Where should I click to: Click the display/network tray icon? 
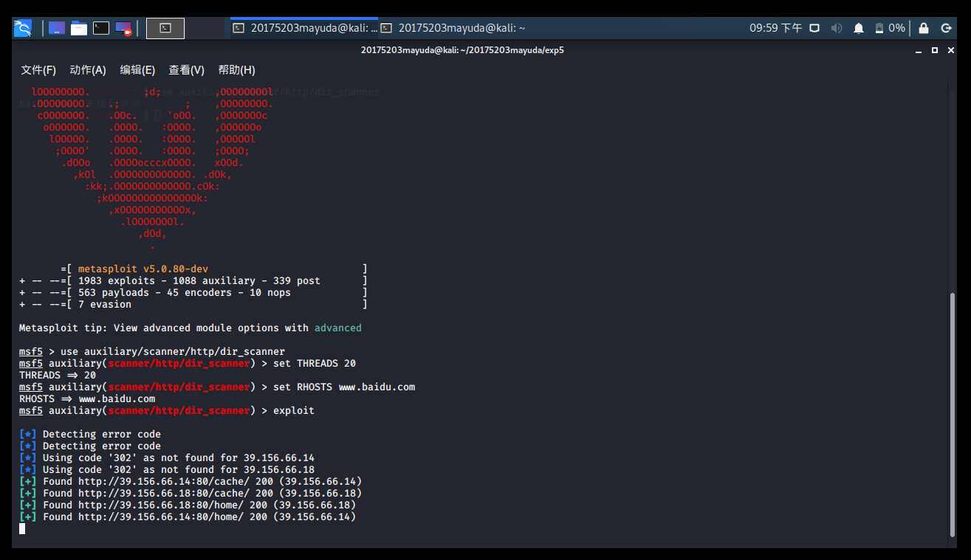pos(814,28)
